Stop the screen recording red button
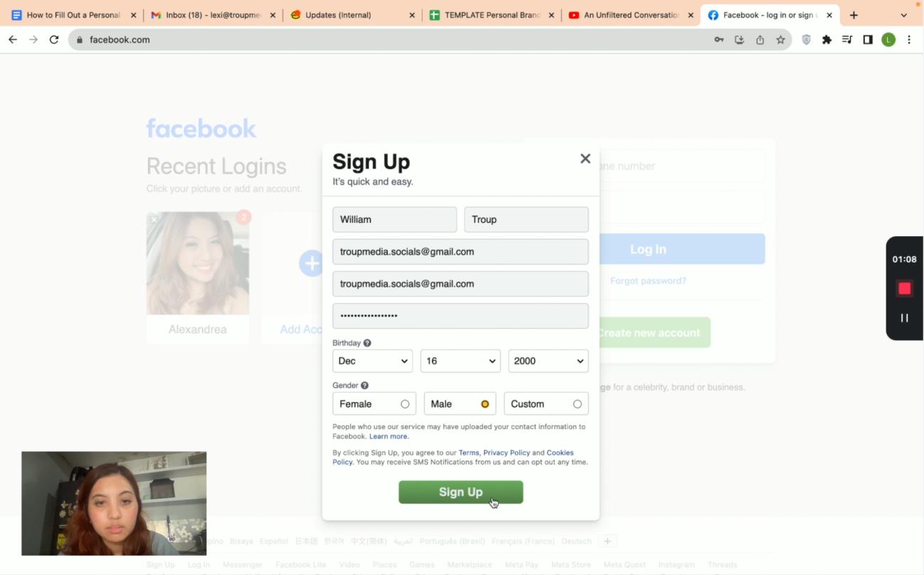The width and height of the screenshot is (924, 575). coord(904,288)
